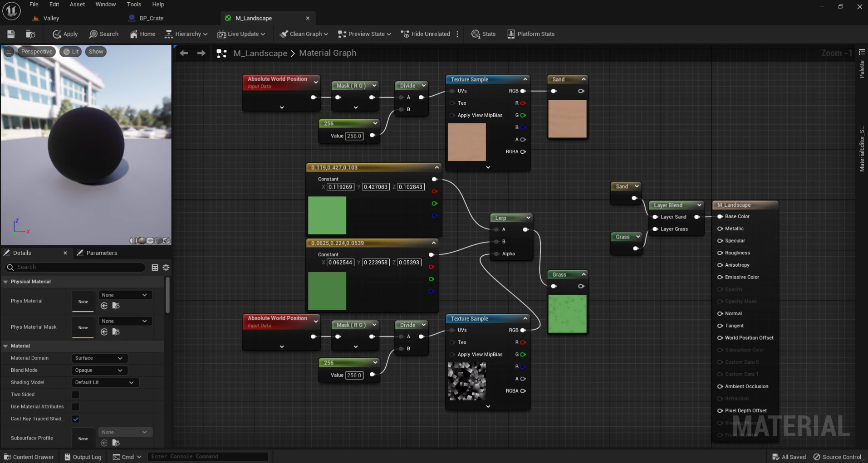Expand the Hierarchy dropdown

[x=186, y=34]
